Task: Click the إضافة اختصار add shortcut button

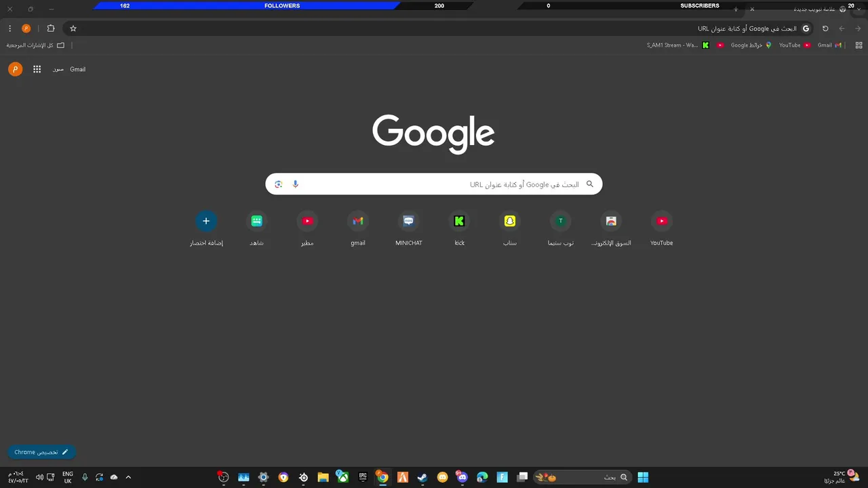Action: point(206,228)
